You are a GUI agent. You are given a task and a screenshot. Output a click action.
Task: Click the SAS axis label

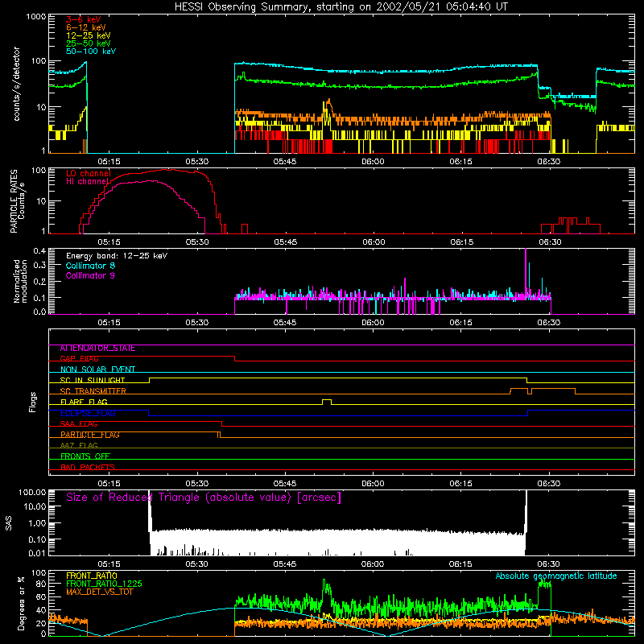pos(9,523)
